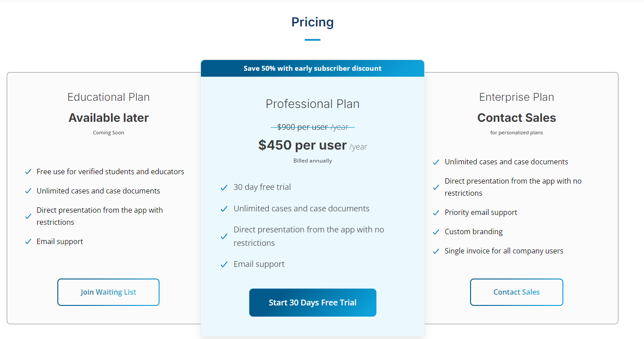Click checkmark by Single invoice for all company users
The image size is (644, 339).
[436, 251]
